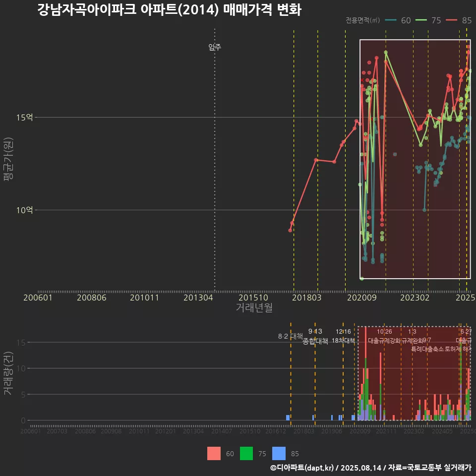Select the blue 85 swatch in the volume legend
The width and height of the screenshot is (476, 476).
pos(279,454)
